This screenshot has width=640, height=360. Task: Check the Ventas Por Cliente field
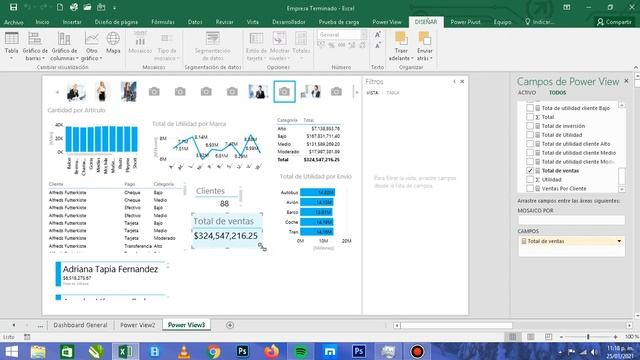pyautogui.click(x=530, y=189)
